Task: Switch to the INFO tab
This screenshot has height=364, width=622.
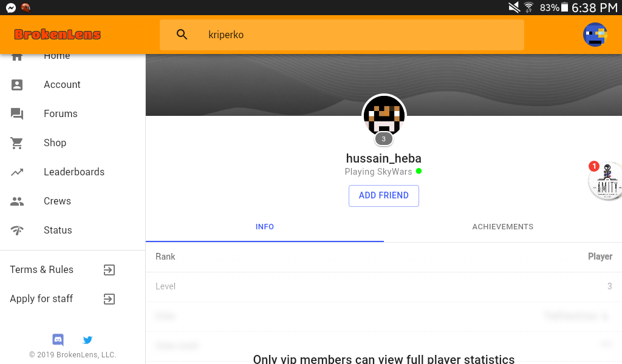Action: tap(265, 227)
